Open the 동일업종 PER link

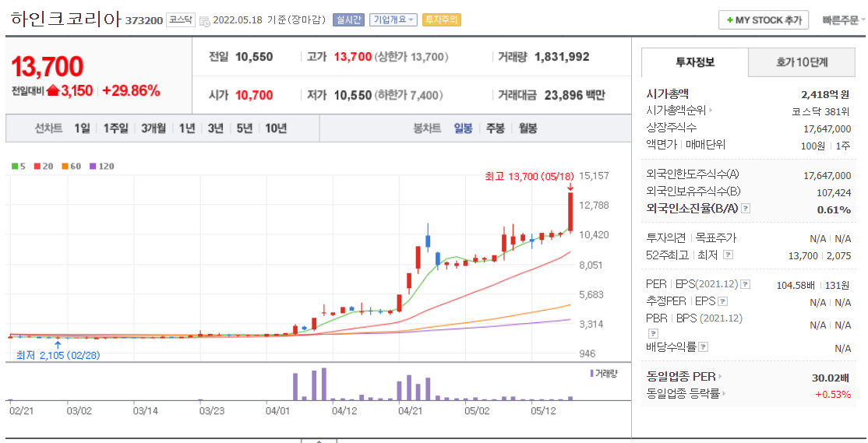[683, 377]
